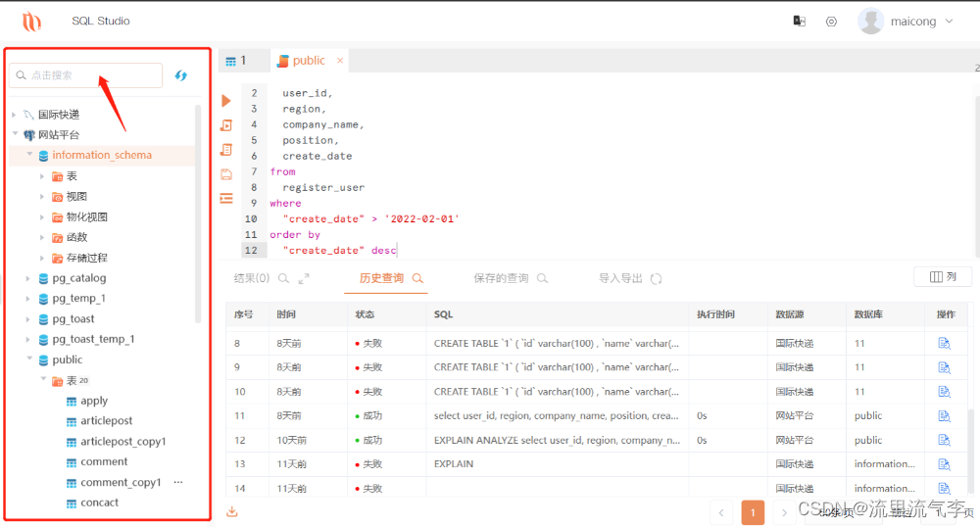Screen dimensions: 980x527
Task: Expand the 物化视图 folder
Action: [x=42, y=217]
